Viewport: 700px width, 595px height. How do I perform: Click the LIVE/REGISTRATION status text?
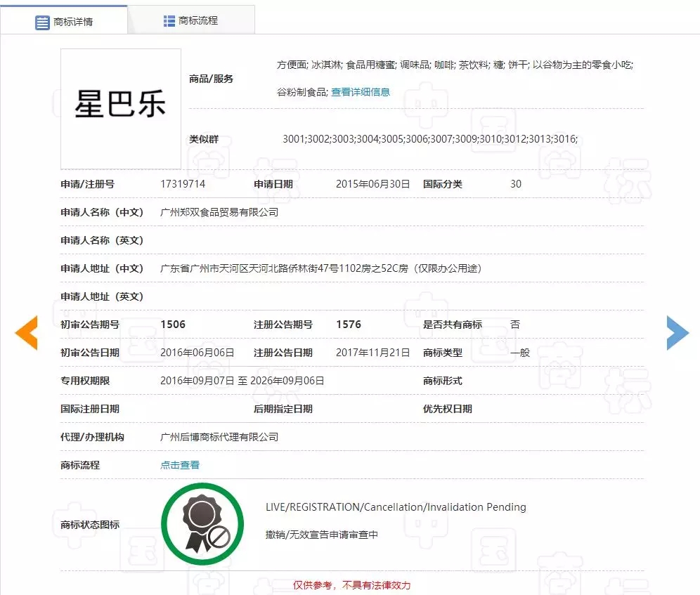(396, 507)
